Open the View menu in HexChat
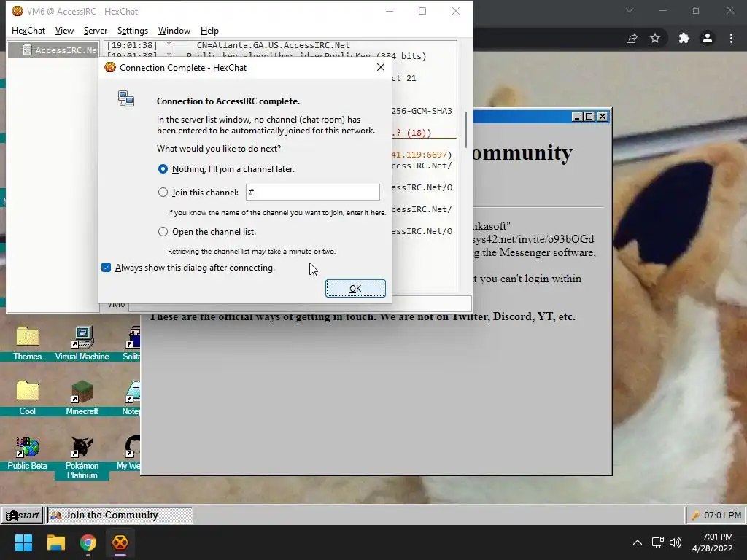The width and height of the screenshot is (747, 560). click(64, 31)
